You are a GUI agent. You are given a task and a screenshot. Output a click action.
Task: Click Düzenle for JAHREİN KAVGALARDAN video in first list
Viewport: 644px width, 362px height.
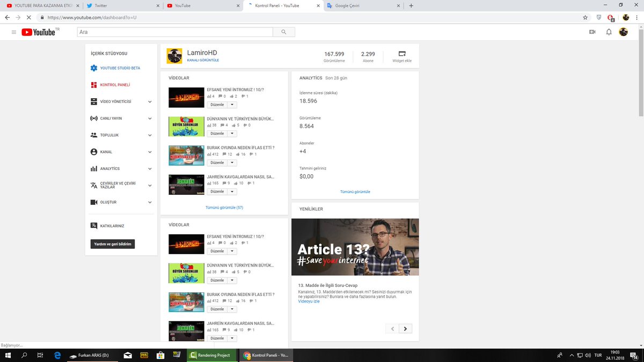pos(217,191)
